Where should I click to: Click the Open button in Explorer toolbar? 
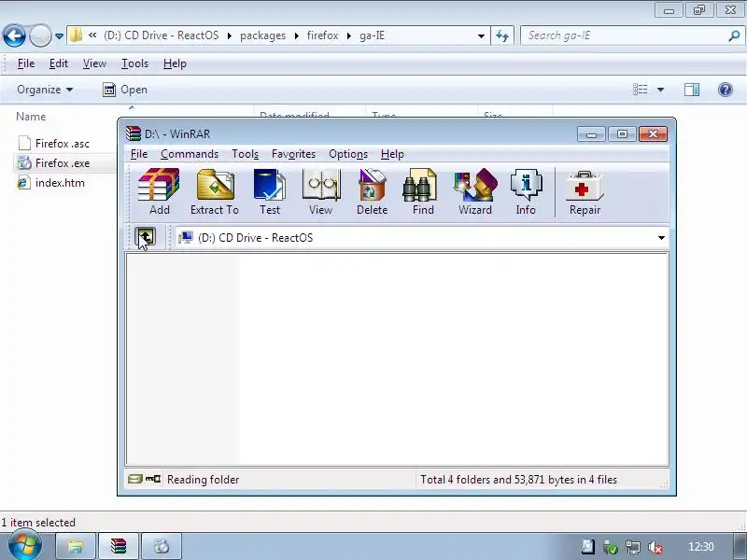(125, 90)
